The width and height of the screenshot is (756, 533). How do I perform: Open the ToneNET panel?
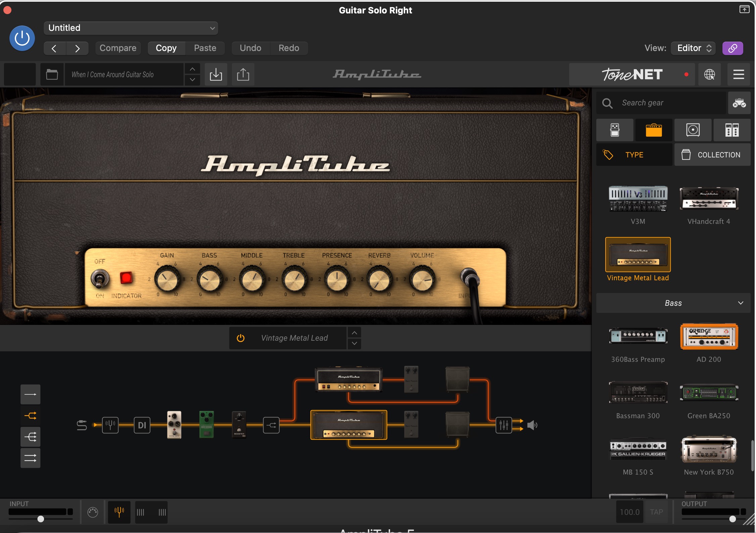(632, 75)
